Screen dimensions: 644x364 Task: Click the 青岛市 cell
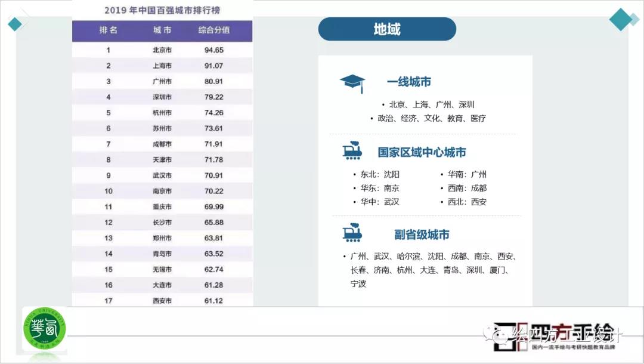(x=162, y=254)
